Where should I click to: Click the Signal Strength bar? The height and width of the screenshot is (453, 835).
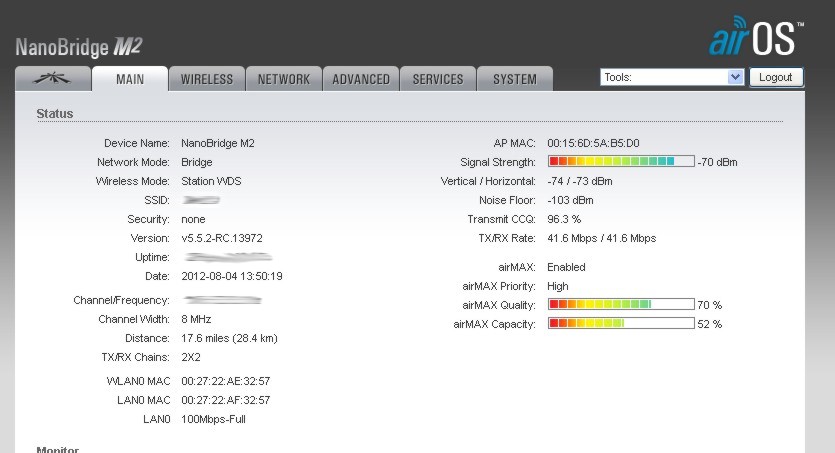621,161
